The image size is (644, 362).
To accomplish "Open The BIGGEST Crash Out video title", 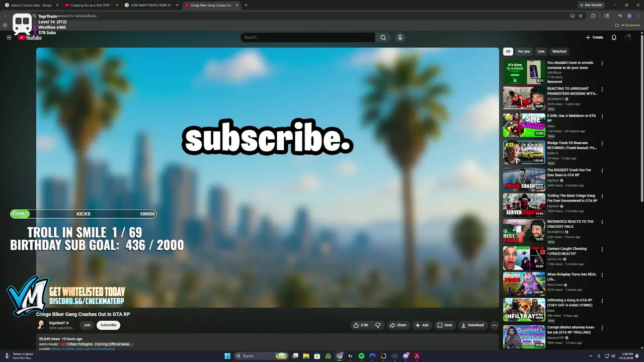I will (569, 172).
